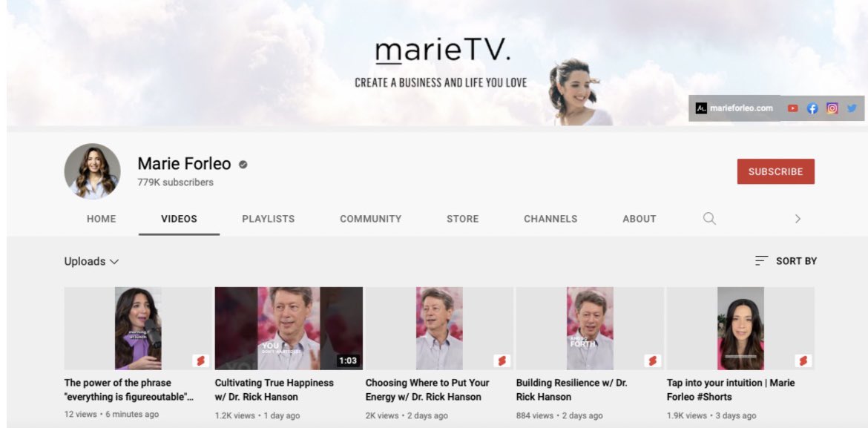This screenshot has width=868, height=428.
Task: Click the channel search magnifier icon
Action: [x=709, y=219]
